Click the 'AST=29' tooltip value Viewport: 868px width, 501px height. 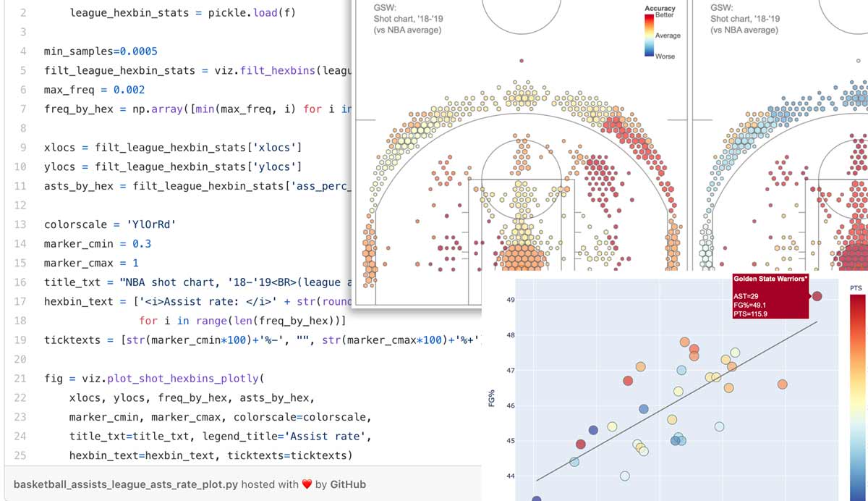(746, 296)
